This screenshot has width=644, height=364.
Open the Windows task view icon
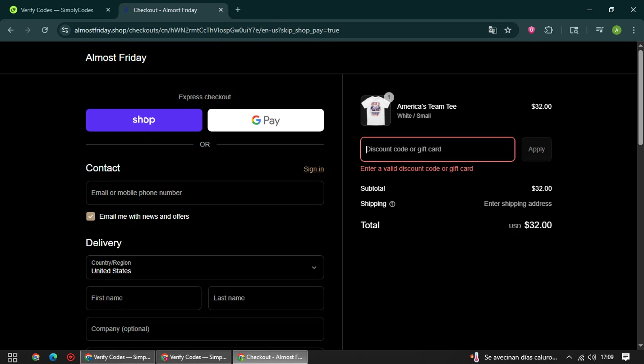coord(12,357)
